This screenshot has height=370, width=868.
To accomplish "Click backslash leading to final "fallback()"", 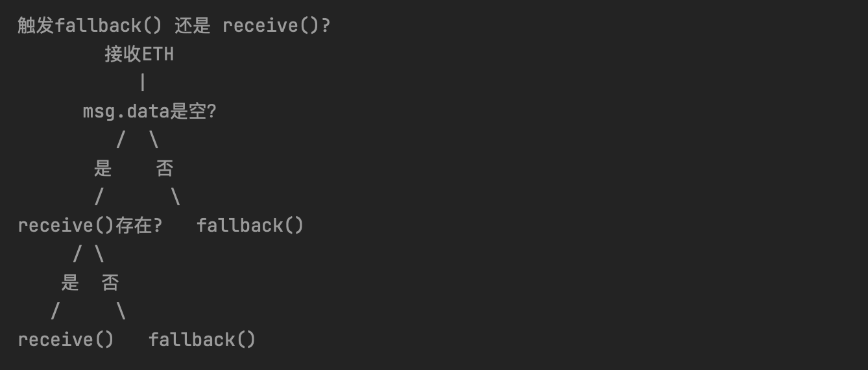I will click(121, 312).
